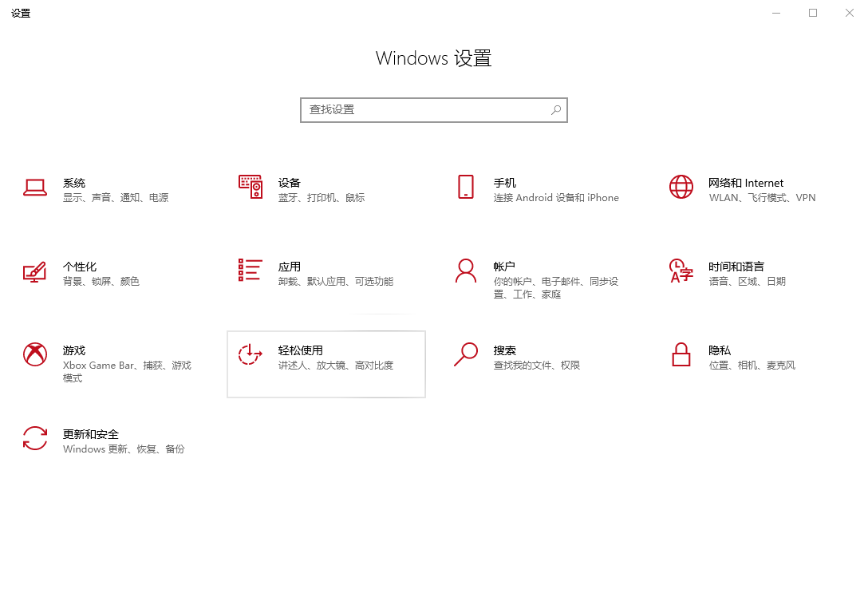Select the 网络和 Internet heading
Image resolution: width=868 pixels, height=593 pixels.
point(746,183)
